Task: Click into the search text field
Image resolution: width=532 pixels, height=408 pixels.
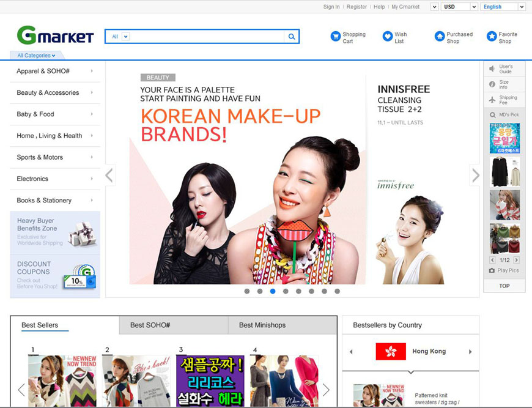Action: point(207,37)
